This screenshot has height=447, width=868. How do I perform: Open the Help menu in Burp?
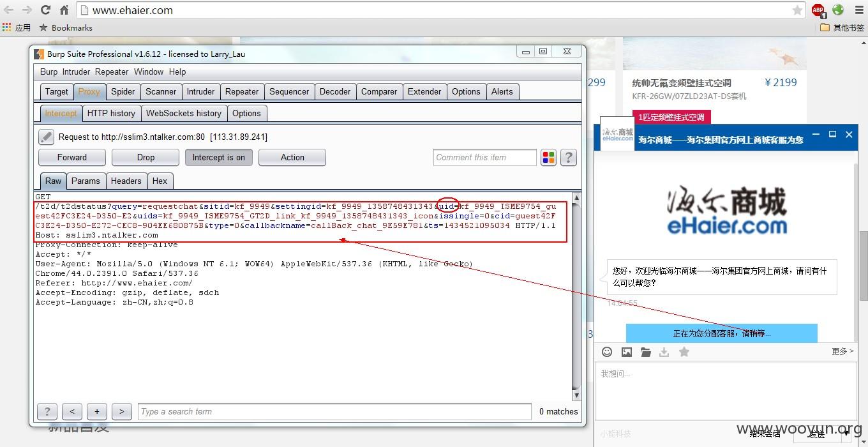[177, 72]
